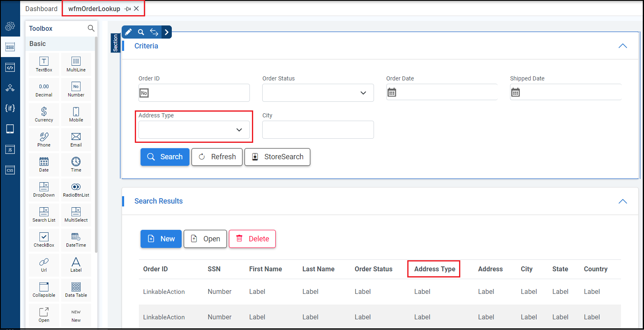The height and width of the screenshot is (330, 644).
Task: Choose the Mobile control in the Toolbox
Action: [76, 115]
